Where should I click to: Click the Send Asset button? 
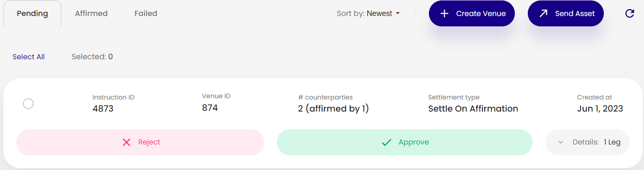point(566,13)
